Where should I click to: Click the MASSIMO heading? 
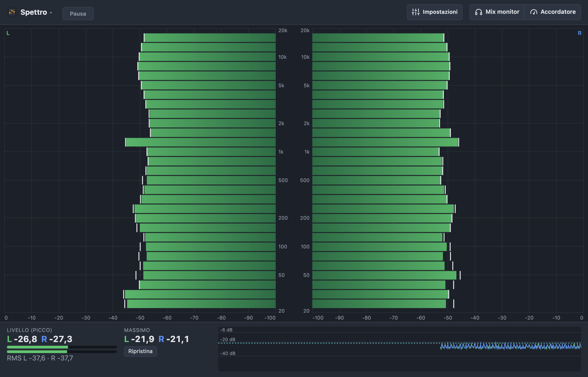point(137,330)
